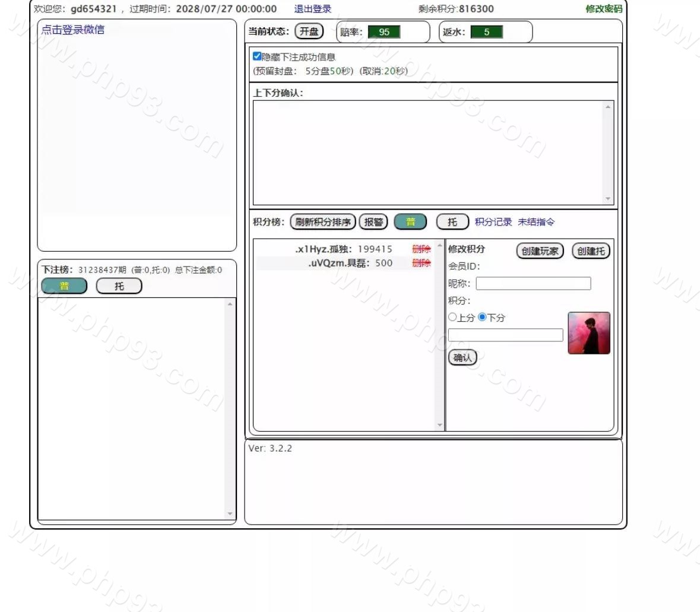Viewport: 700px width, 612px height.
Task: Click 点击登录微信 link
Action: (x=73, y=30)
